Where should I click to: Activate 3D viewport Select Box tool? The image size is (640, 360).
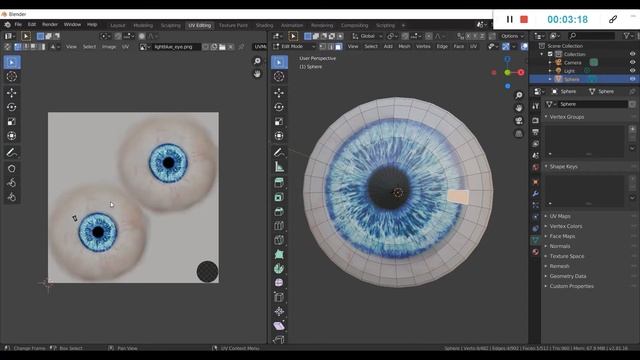tap(279, 62)
